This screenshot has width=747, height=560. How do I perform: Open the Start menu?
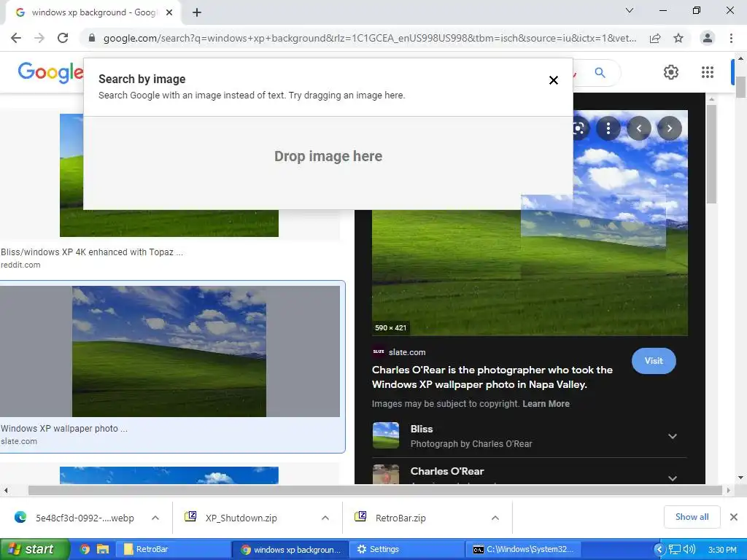[34, 549]
